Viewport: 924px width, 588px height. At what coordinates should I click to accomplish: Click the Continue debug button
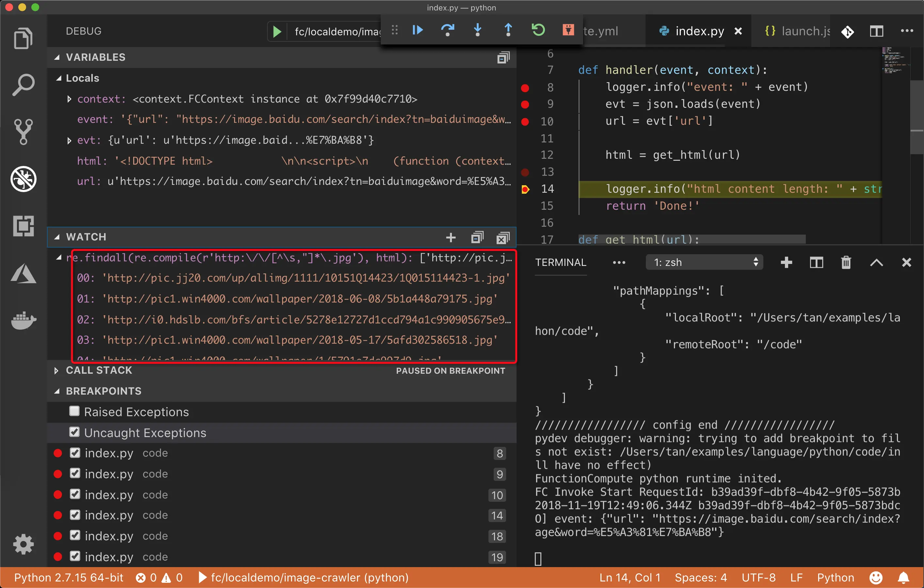pos(418,30)
